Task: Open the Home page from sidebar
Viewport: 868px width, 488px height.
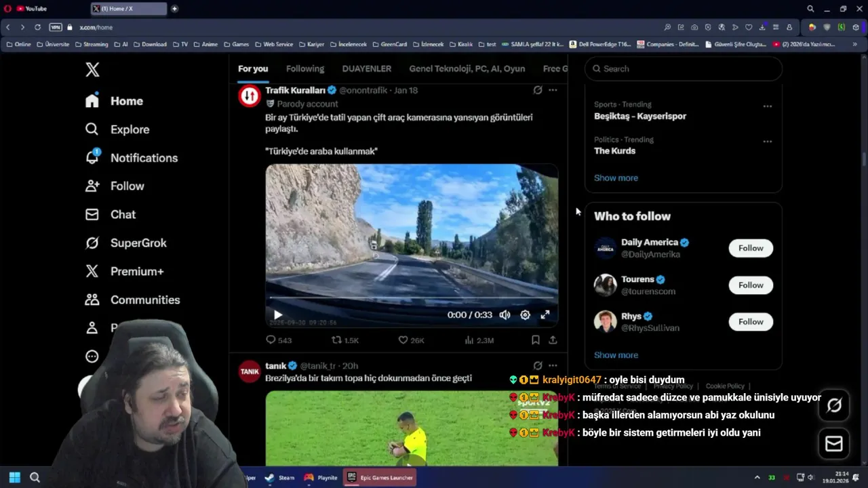Action: [114, 101]
